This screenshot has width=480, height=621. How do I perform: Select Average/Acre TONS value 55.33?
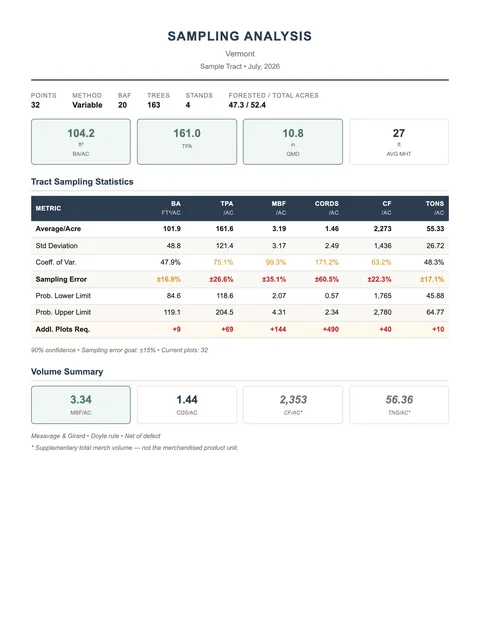435,229
